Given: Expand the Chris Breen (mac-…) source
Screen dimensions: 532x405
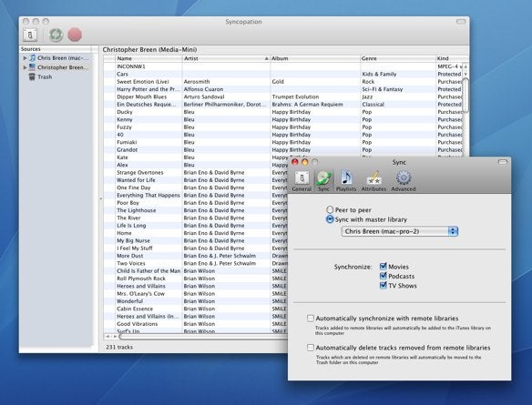Looking at the screenshot, I should pyautogui.click(x=25, y=58).
